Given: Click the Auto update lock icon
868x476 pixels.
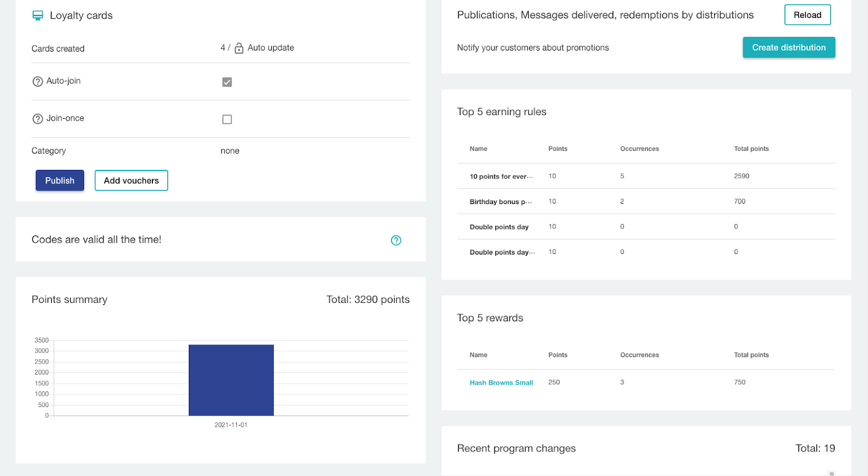Looking at the screenshot, I should [239, 48].
